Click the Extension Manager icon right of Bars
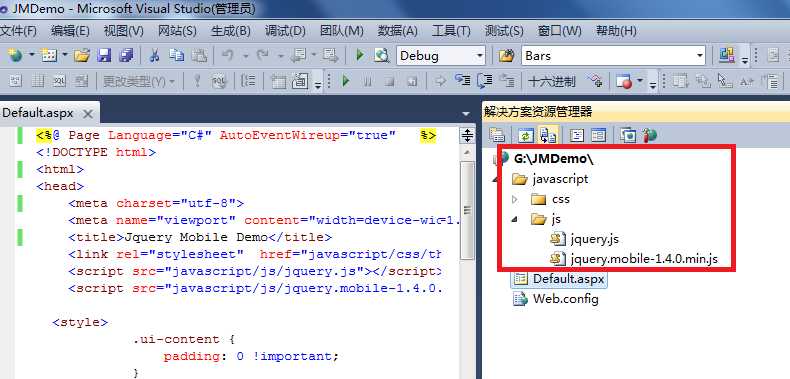The image size is (790, 379). 727,55
